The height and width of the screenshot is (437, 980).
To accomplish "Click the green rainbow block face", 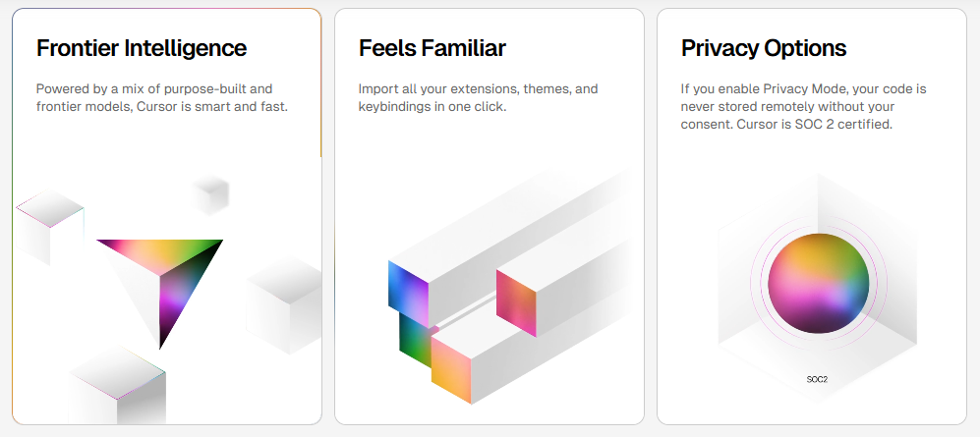I will click(416, 340).
